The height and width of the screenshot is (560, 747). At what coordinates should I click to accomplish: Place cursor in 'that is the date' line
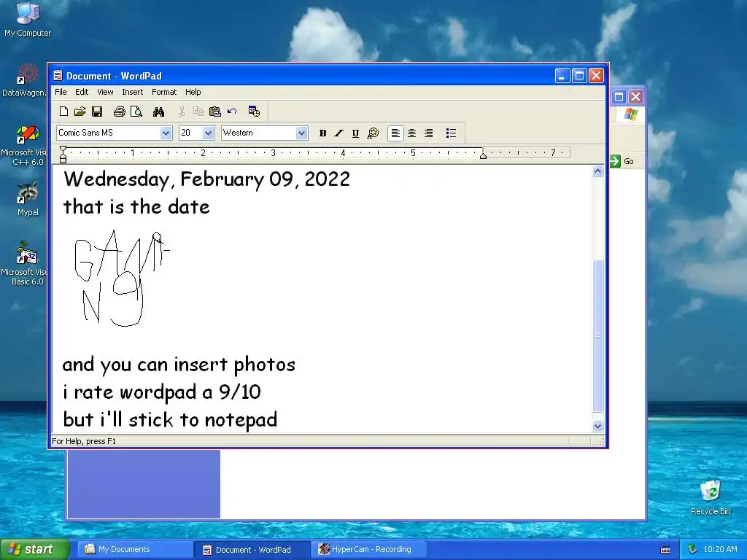[x=136, y=206]
